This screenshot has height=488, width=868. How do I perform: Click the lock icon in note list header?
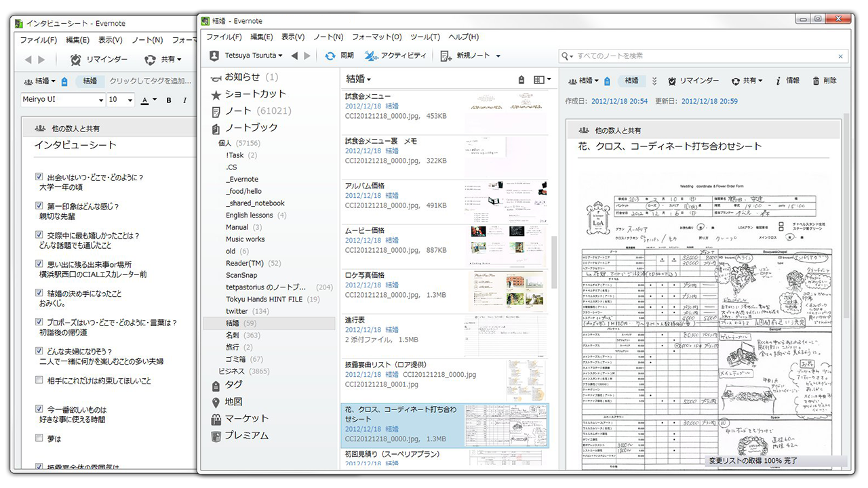tap(521, 79)
